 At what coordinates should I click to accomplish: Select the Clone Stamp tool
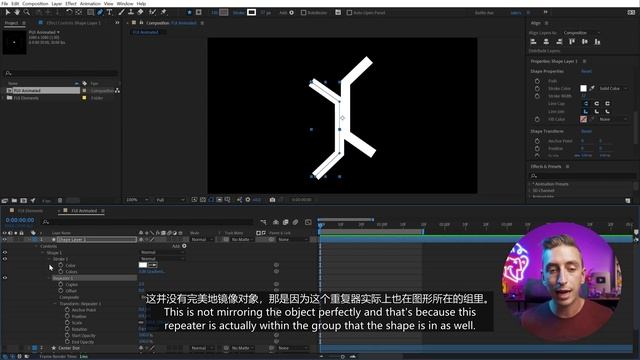[131, 13]
